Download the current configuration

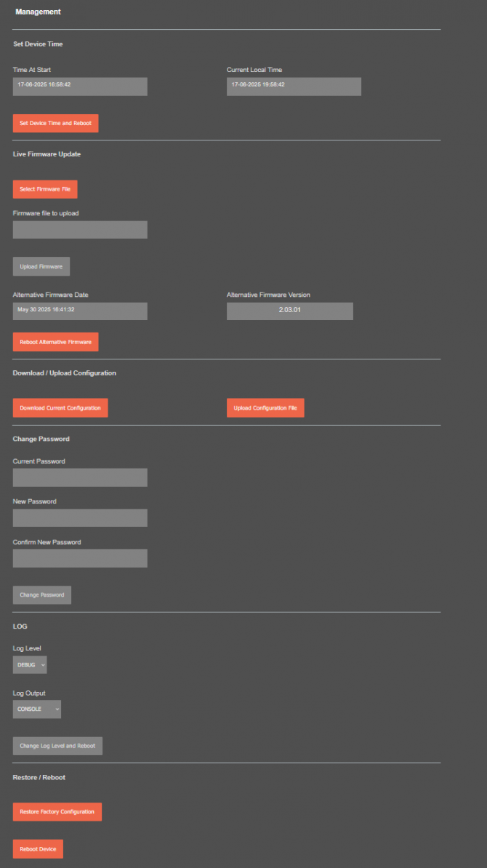(x=60, y=407)
